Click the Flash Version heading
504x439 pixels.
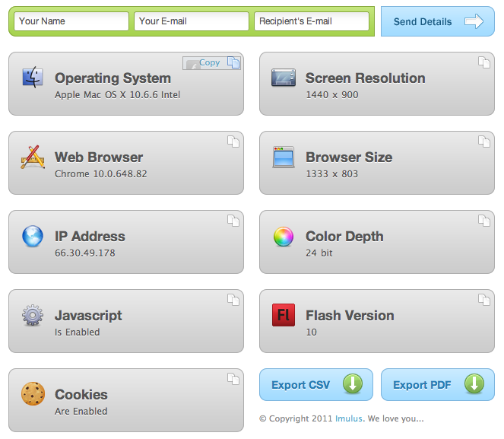click(x=350, y=316)
